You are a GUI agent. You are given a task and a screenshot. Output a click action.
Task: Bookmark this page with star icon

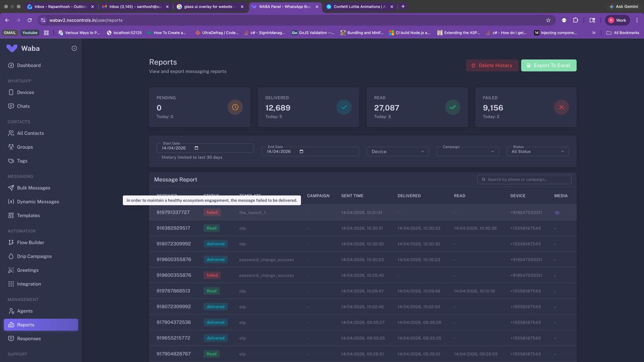point(548,20)
